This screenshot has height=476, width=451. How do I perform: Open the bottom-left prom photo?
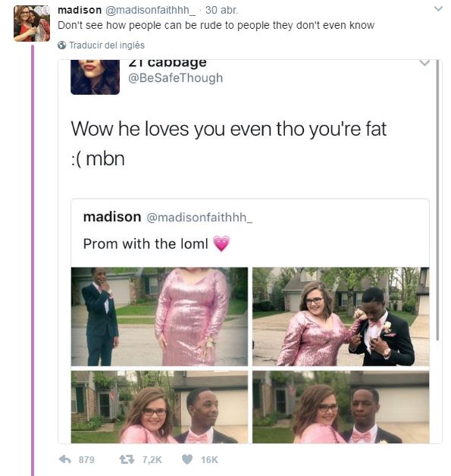(x=159, y=407)
